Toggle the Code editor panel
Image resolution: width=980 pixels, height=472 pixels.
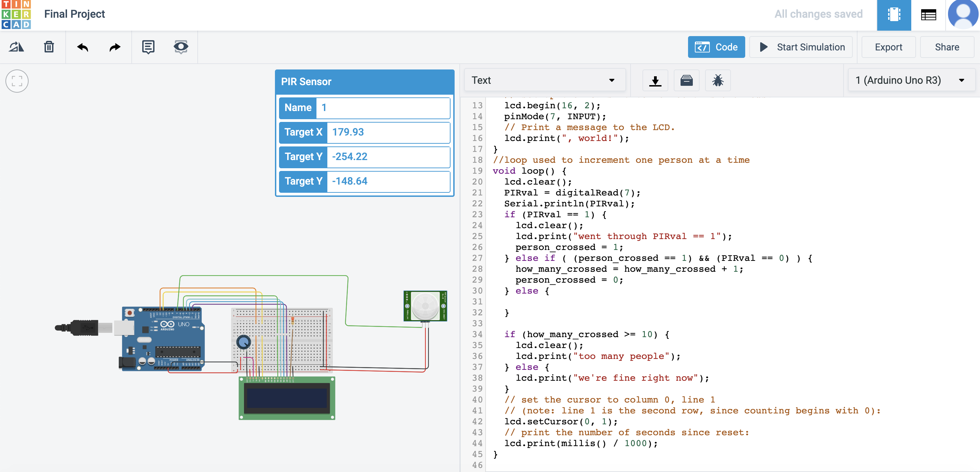pyautogui.click(x=716, y=47)
